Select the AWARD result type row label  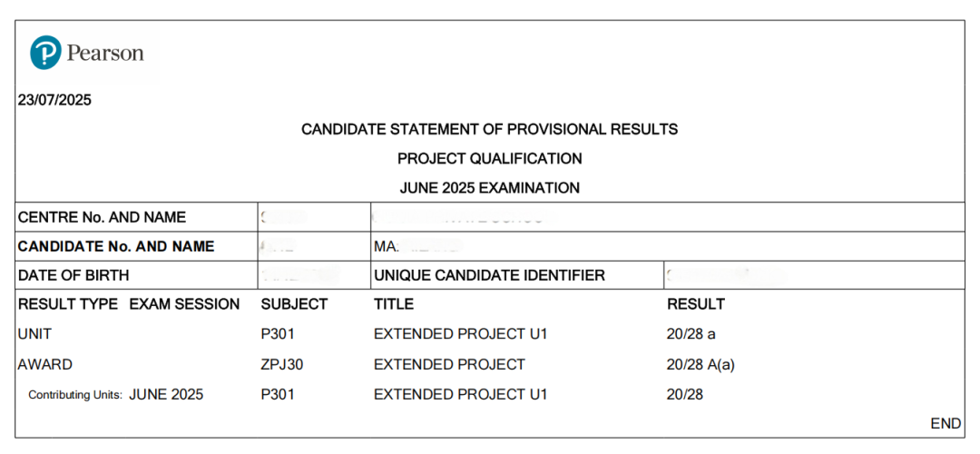tap(45, 364)
